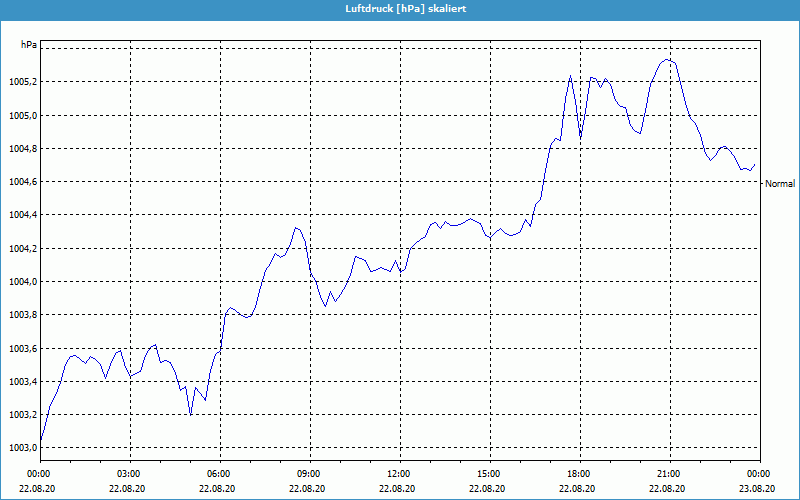
Task: Select the 1005,2 y-axis label
Action: click(x=23, y=82)
